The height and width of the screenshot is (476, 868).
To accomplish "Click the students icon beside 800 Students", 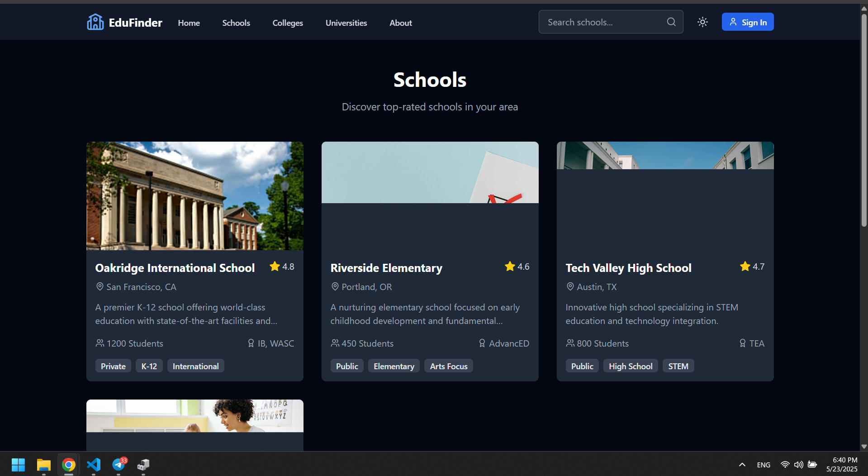I will click(570, 343).
